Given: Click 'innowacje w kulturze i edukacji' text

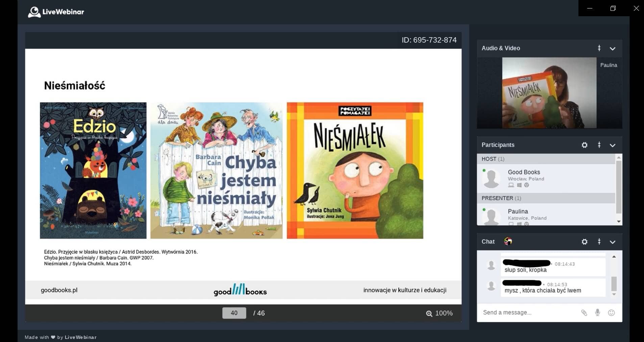Looking at the screenshot, I should 405,290.
